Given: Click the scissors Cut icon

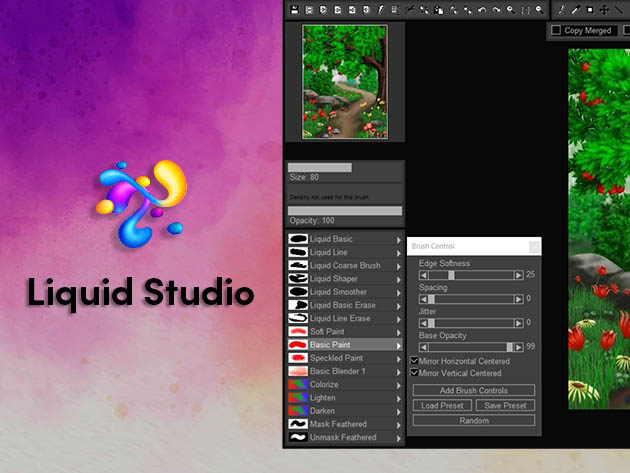Looking at the screenshot, I should (410, 10).
